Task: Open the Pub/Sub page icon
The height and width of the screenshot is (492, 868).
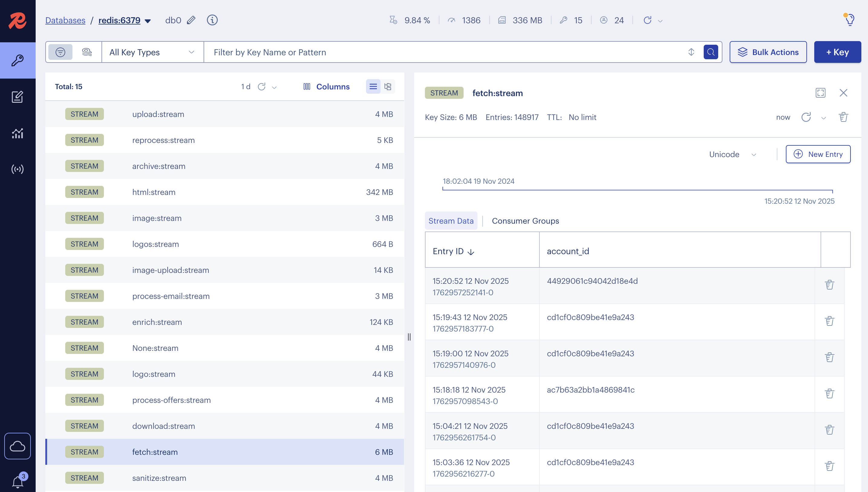Action: pyautogui.click(x=18, y=169)
